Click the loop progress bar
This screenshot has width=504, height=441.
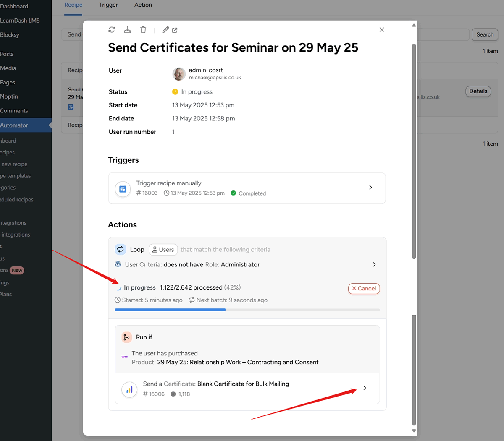[247, 310]
